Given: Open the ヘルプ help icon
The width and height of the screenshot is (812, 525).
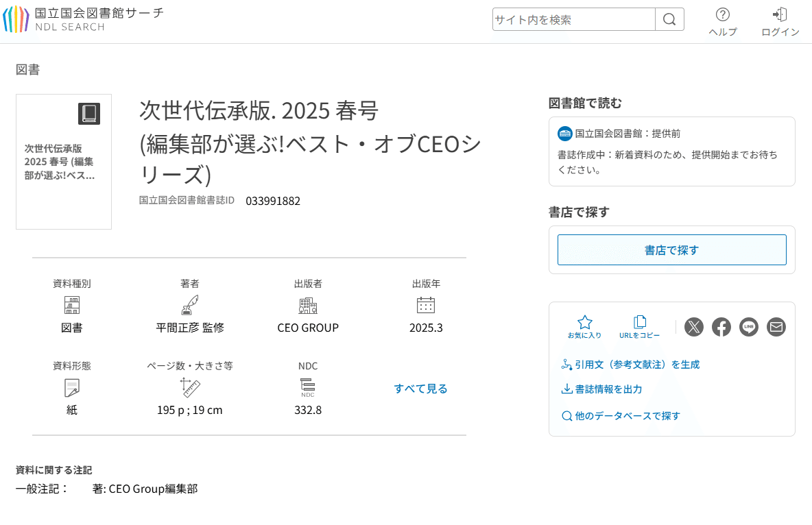Looking at the screenshot, I should click(722, 22).
